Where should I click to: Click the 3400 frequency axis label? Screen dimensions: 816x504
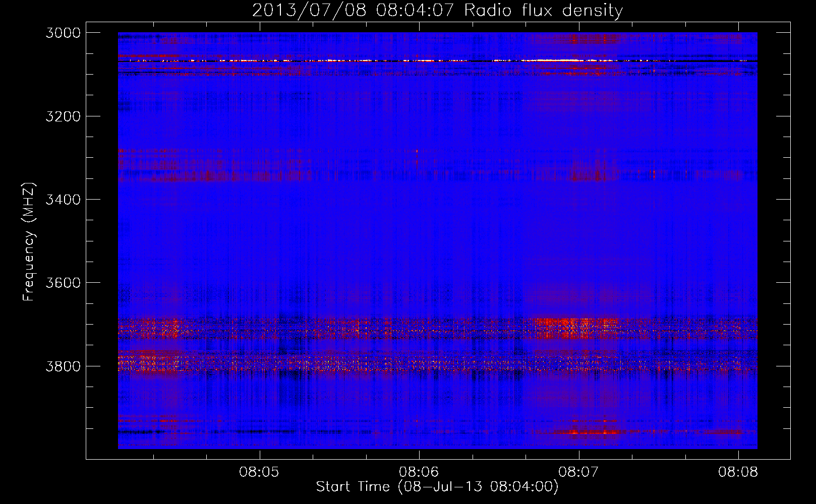pos(63,200)
